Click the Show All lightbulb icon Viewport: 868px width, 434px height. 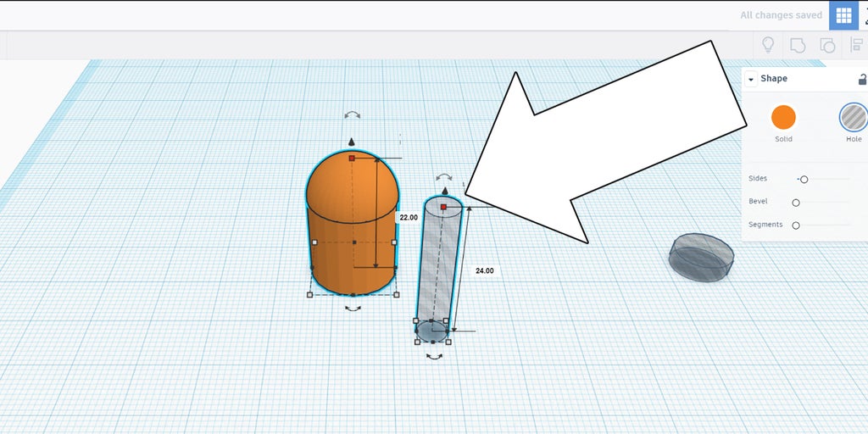[x=768, y=45]
